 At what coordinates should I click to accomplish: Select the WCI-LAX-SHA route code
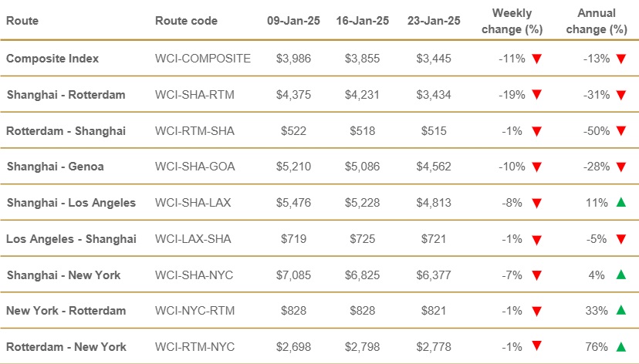click(x=191, y=239)
